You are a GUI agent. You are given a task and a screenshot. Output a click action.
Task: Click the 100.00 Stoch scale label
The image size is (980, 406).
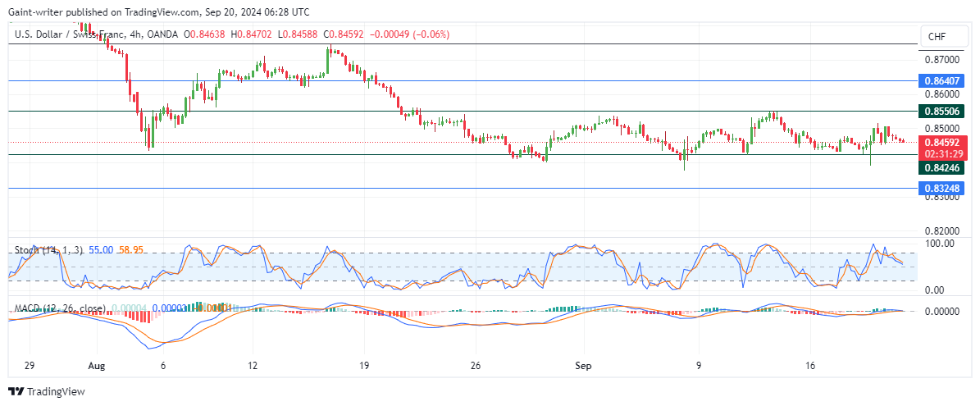[x=939, y=243]
